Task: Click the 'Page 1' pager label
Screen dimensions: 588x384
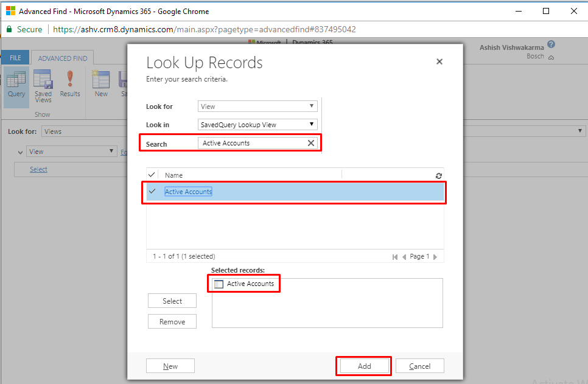Action: point(419,256)
